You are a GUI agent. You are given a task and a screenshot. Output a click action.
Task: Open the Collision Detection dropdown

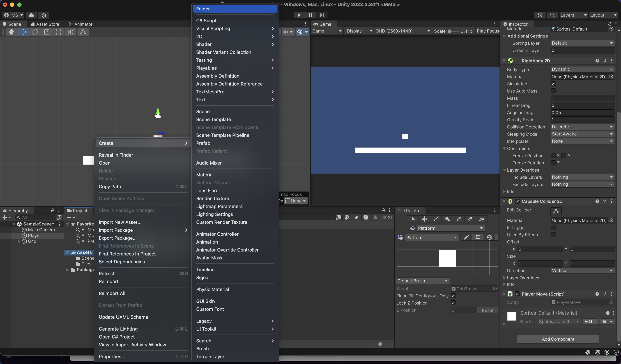click(x=582, y=127)
